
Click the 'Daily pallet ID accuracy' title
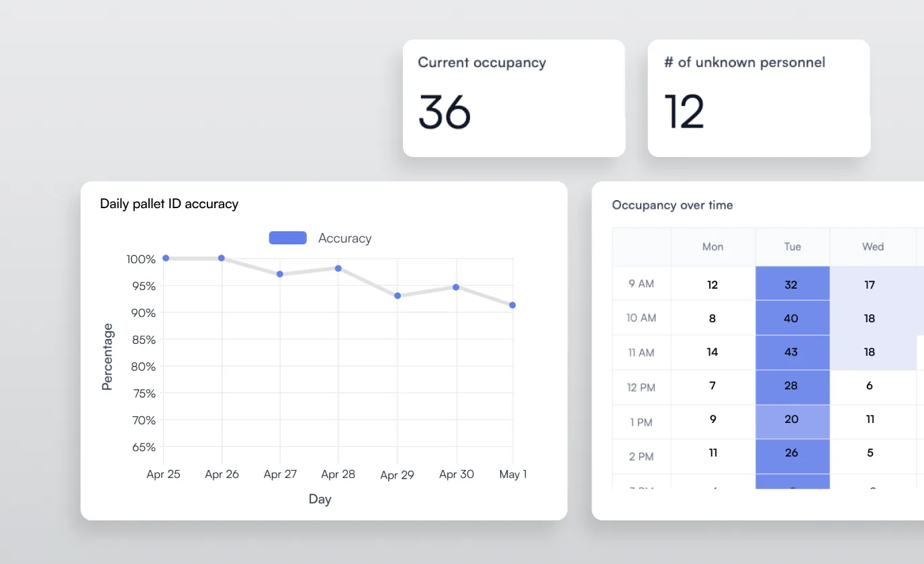[x=169, y=203]
